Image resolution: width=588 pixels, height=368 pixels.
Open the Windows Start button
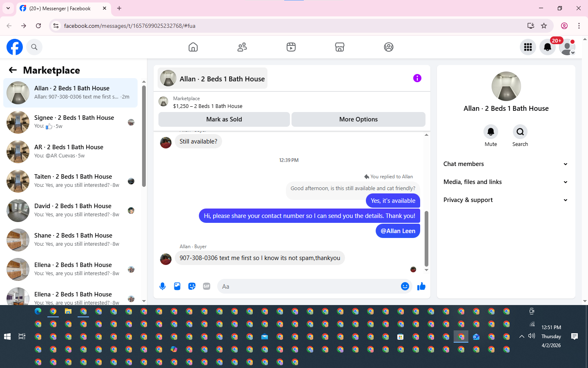click(7, 337)
